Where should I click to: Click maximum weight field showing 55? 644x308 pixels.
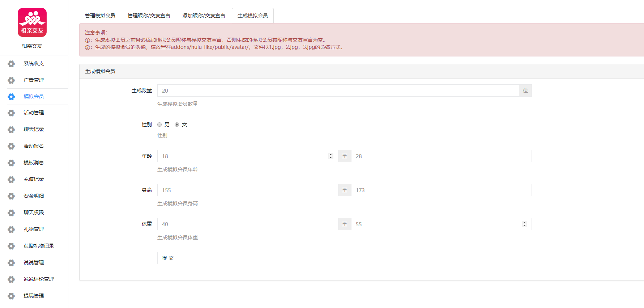pos(442,224)
